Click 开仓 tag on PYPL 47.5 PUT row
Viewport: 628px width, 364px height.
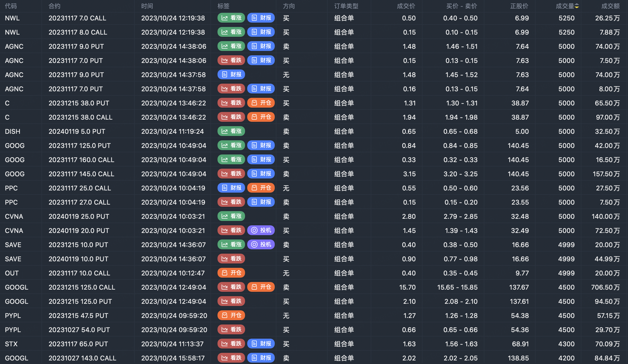(x=231, y=316)
